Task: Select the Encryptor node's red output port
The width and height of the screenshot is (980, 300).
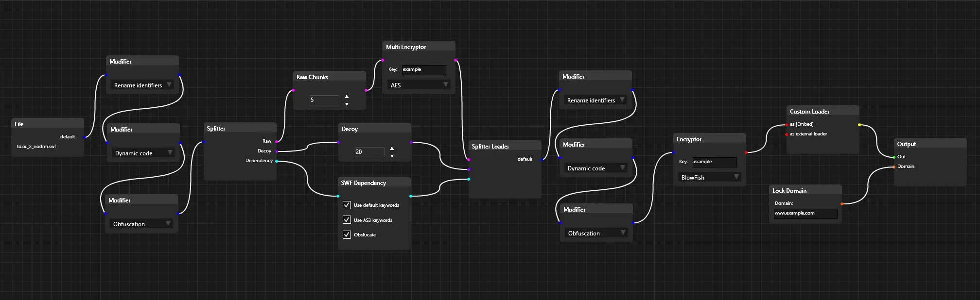Action: pyautogui.click(x=746, y=152)
